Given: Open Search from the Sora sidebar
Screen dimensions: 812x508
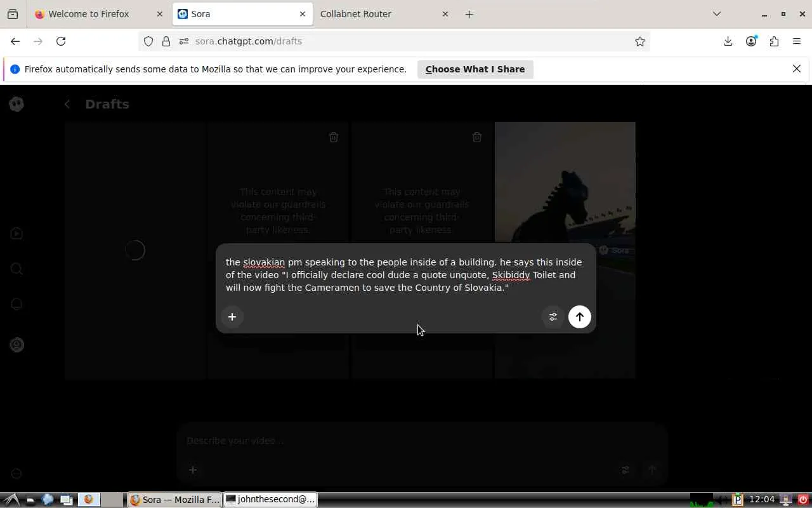Looking at the screenshot, I should click(17, 269).
